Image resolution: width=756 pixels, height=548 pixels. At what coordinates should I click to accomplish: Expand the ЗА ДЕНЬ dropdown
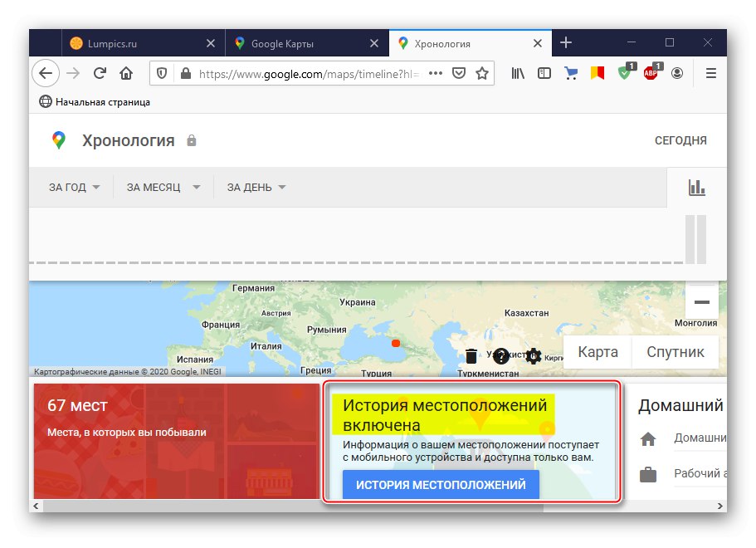point(253,187)
